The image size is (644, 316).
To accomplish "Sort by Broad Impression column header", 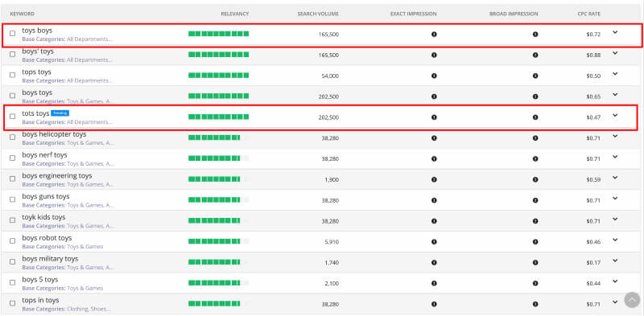I will [x=514, y=14].
